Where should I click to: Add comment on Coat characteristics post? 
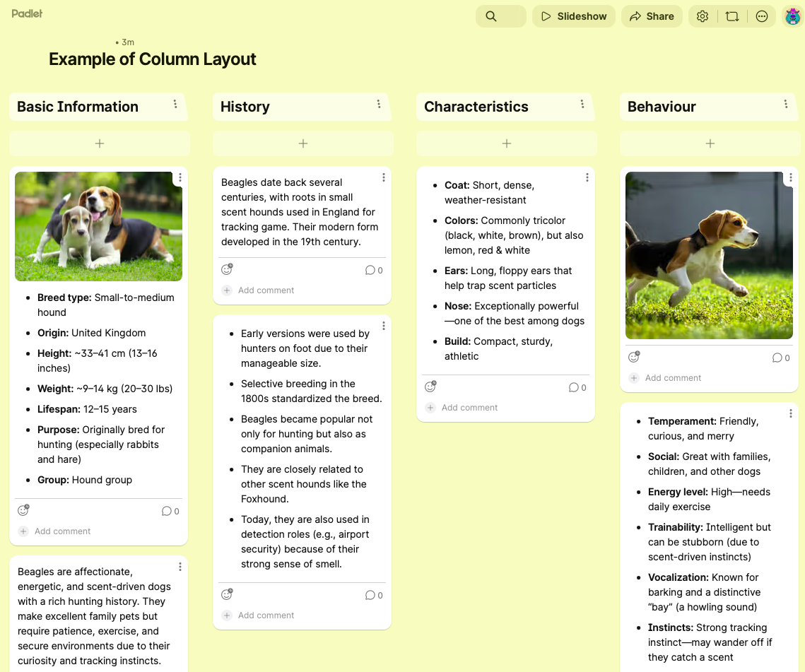click(x=462, y=408)
